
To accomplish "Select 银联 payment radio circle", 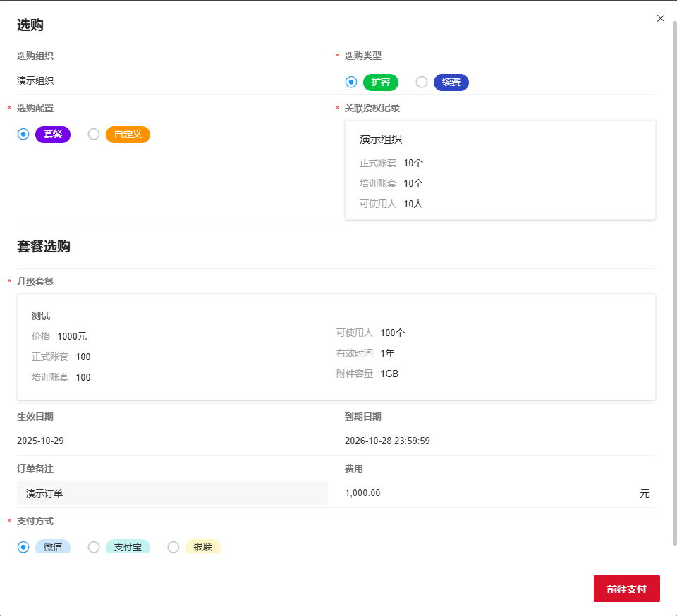I will (173, 547).
